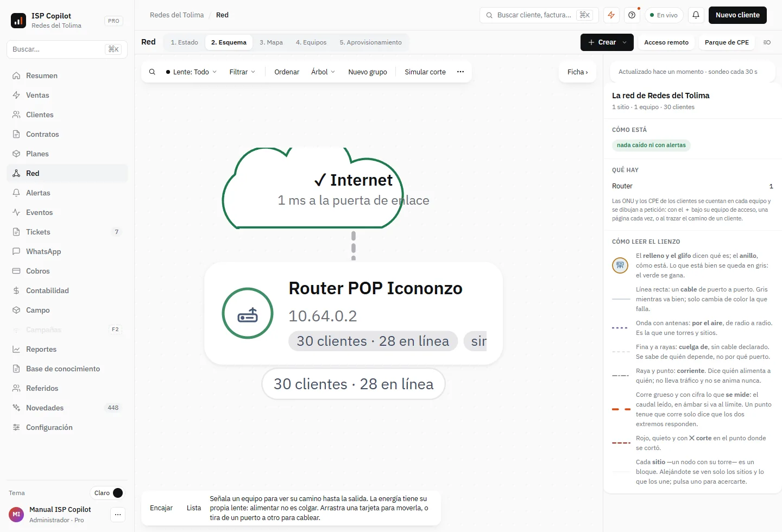Click the Nuevo grupo button

[368, 72]
